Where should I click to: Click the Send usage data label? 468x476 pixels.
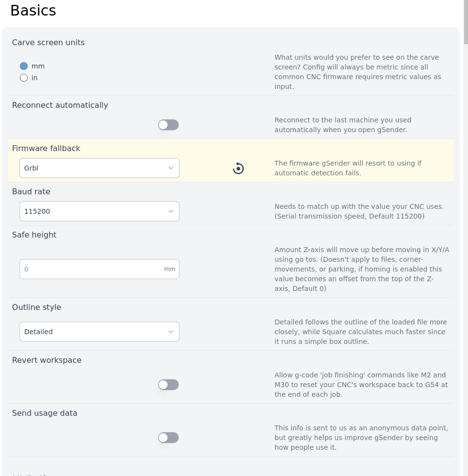point(45,413)
